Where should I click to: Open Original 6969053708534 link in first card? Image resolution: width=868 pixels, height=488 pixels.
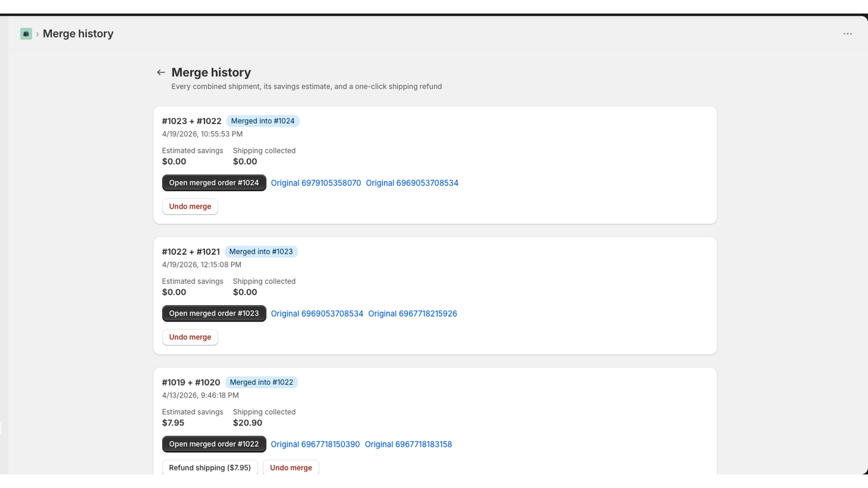pyautogui.click(x=412, y=183)
